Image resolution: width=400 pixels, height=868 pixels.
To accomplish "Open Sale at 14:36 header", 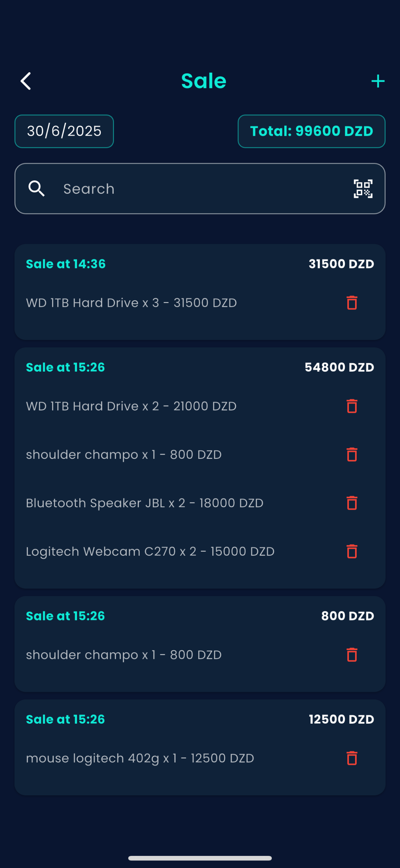I will pos(66,264).
